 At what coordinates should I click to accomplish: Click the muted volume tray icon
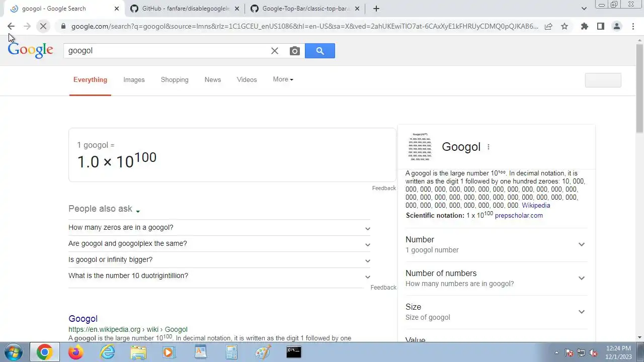(x=593, y=352)
